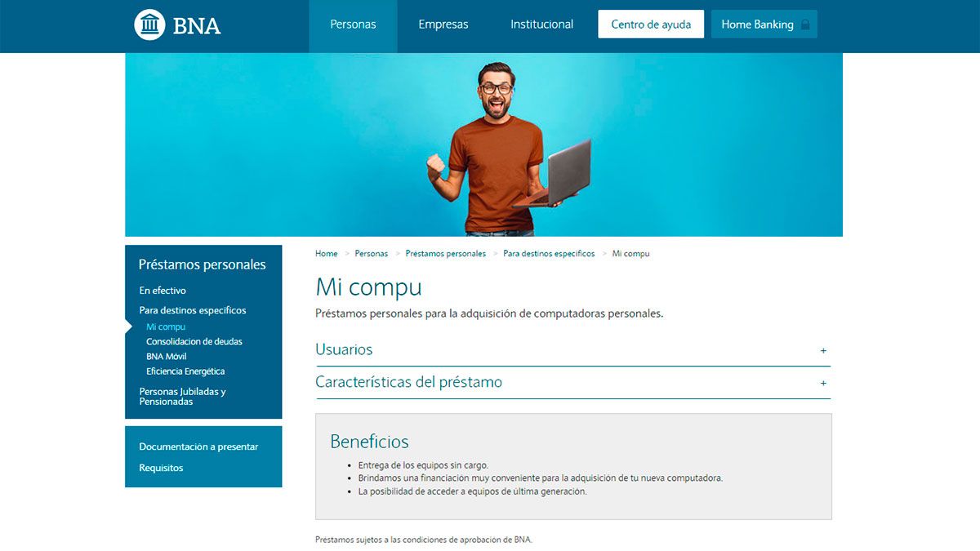
Task: Click the man with laptop banner image
Action: point(483,145)
